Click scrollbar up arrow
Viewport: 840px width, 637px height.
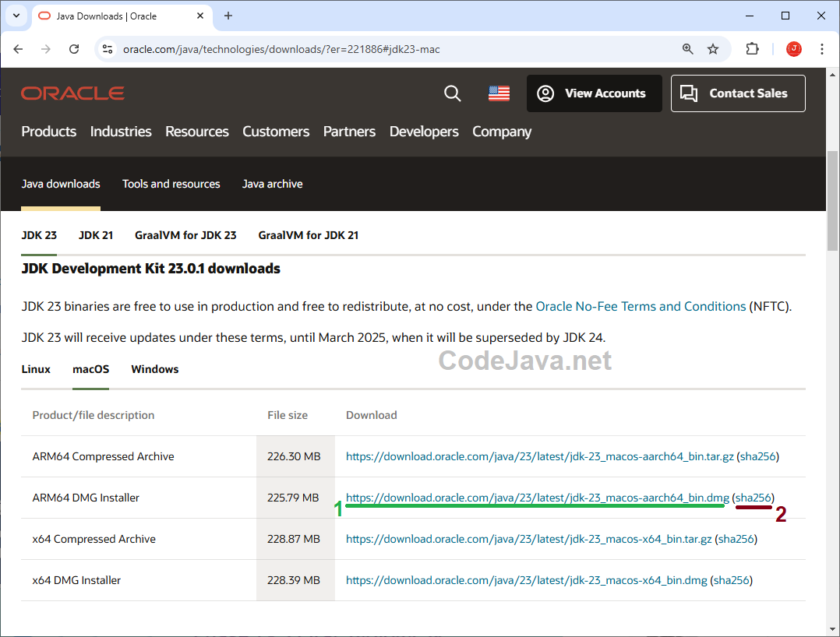tap(832, 75)
